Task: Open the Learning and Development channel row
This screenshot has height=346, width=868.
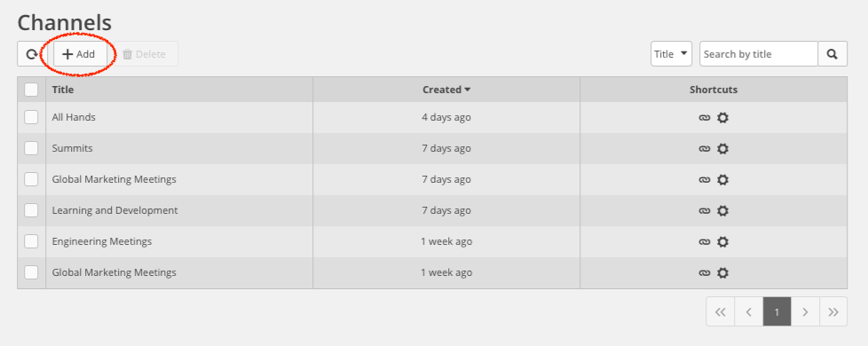Action: coord(432,210)
